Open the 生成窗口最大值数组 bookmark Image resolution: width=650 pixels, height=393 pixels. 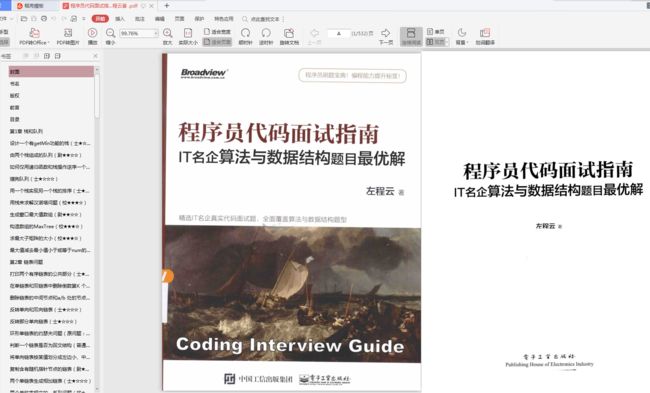(x=46, y=215)
